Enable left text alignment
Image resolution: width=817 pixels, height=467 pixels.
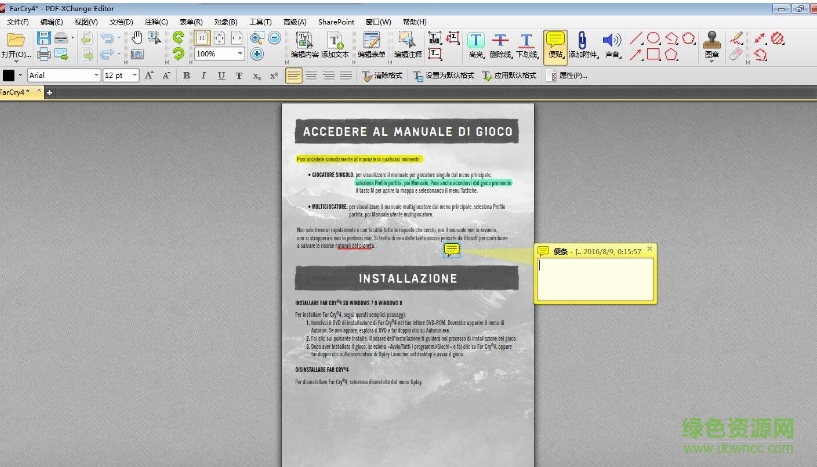tap(293, 76)
